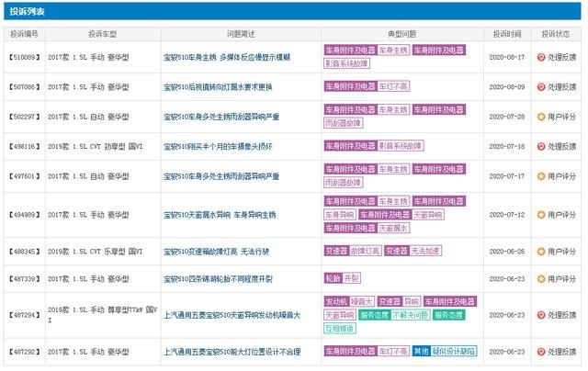Open complaint 上汽通用五菱宝骏510前大灯位置设计不合理
588x371 pixels.
(x=232, y=352)
